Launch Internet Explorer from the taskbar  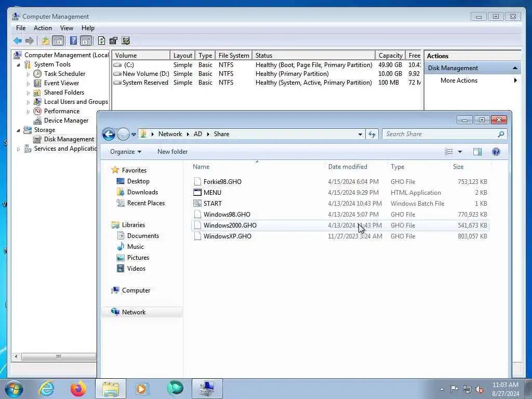(x=46, y=389)
